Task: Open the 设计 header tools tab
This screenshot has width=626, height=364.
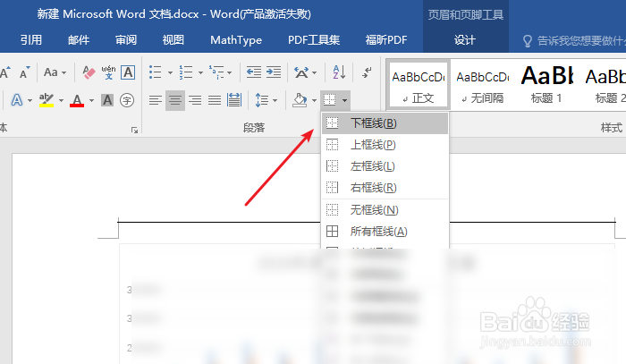Action: pyautogui.click(x=465, y=40)
